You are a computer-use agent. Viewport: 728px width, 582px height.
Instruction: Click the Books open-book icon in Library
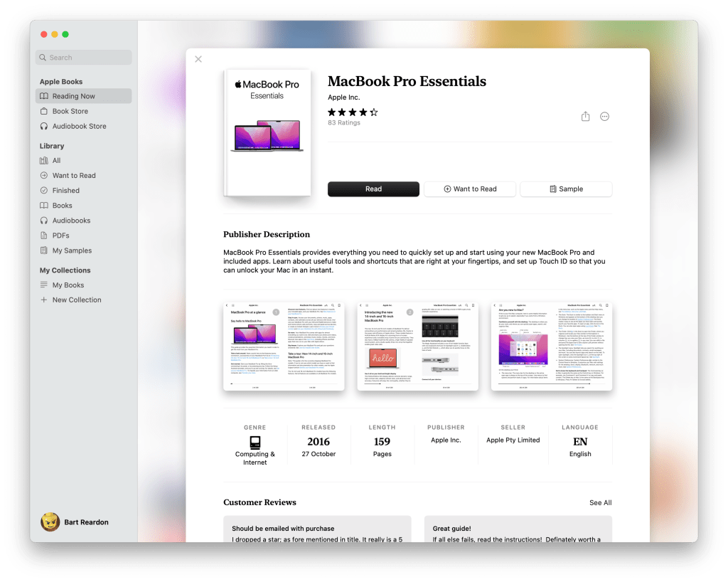[44, 206]
